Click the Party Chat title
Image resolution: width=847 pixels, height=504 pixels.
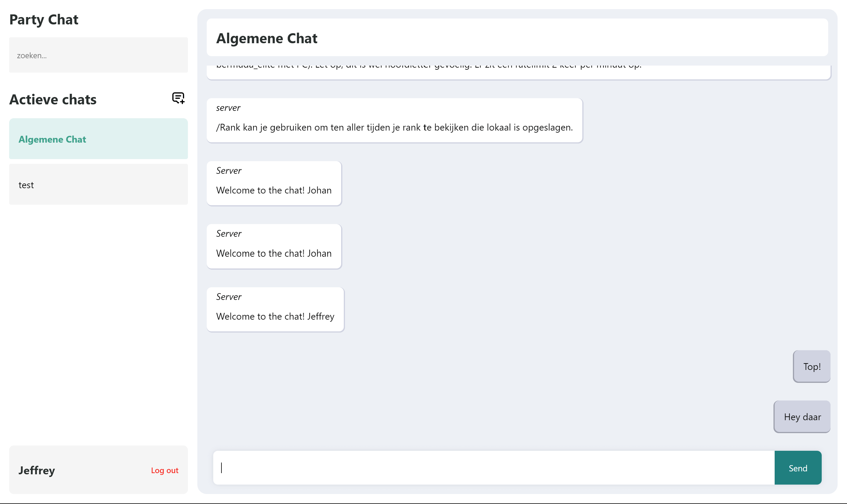[x=44, y=19]
